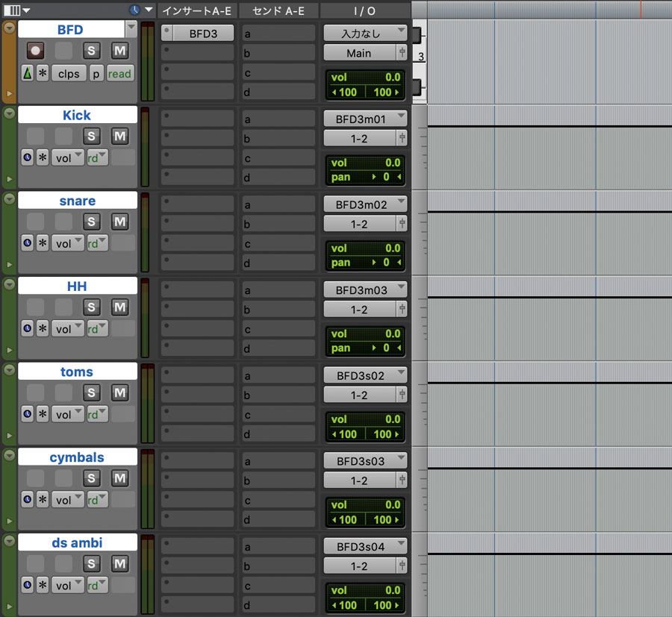
Task: Click the BFD track freeze snowflake icon
Action: (x=43, y=73)
